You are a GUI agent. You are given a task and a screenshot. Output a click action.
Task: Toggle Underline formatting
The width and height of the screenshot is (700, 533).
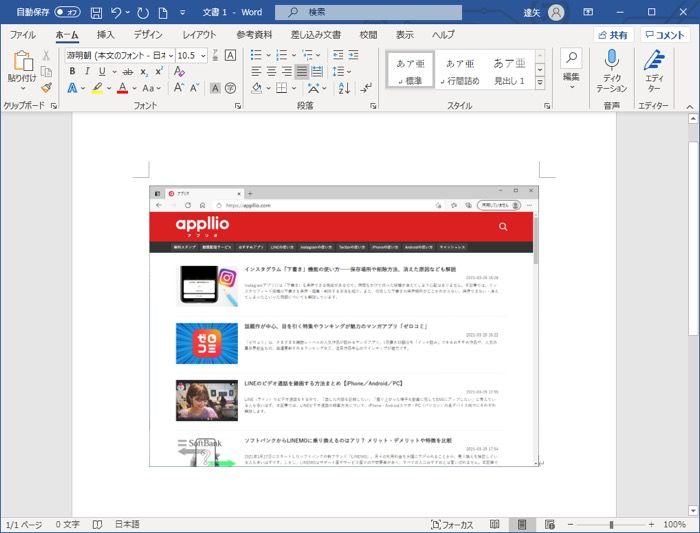pos(102,71)
